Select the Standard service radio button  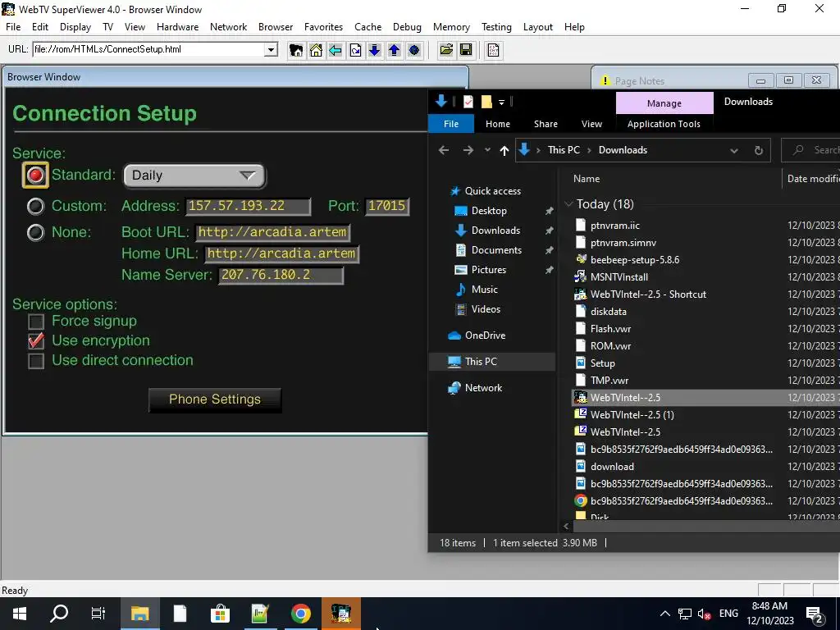coord(35,176)
